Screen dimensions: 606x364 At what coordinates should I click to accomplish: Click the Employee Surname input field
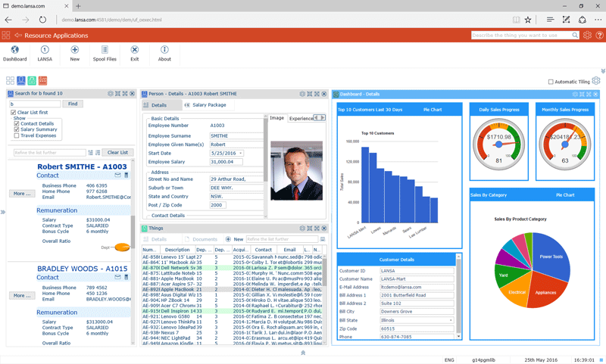(236, 136)
